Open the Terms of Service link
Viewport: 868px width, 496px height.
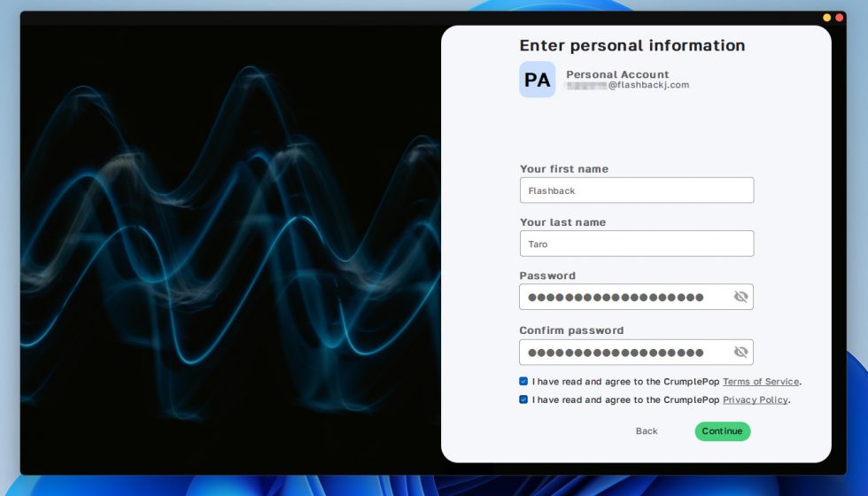[x=761, y=382]
